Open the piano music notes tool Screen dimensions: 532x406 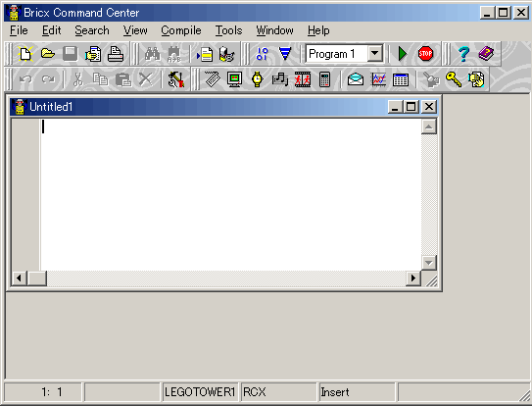click(280, 79)
